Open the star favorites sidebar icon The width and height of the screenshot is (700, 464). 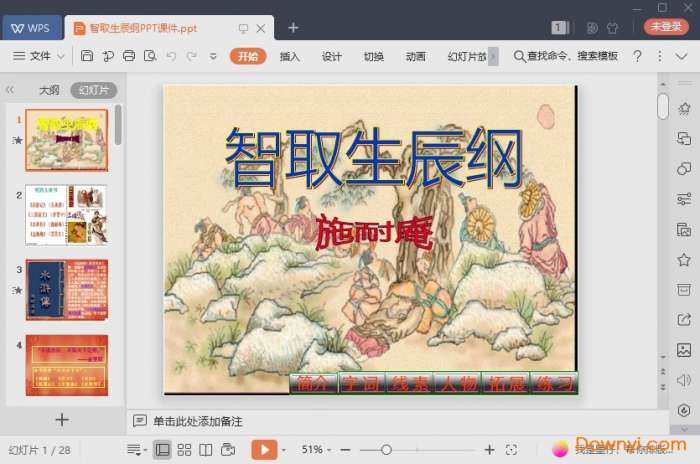(x=684, y=259)
